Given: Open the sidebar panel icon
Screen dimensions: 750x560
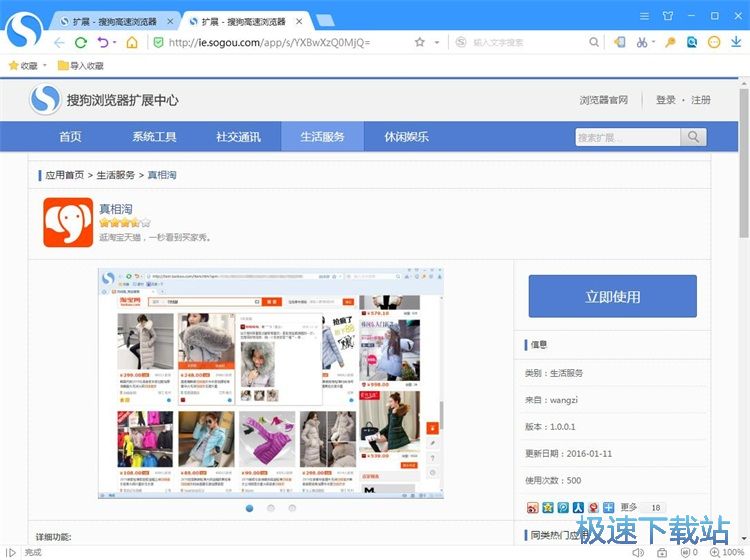Looking at the screenshot, I should tap(619, 42).
